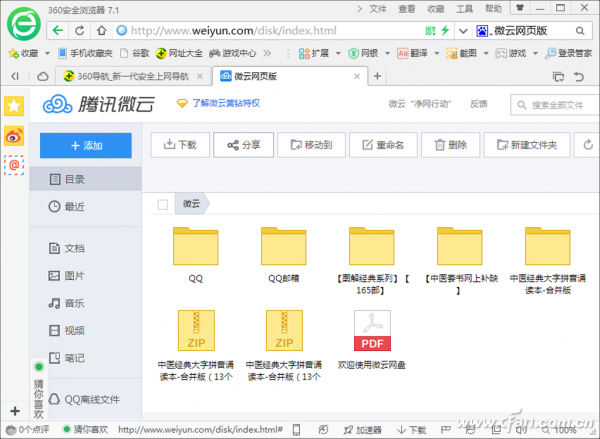Viewport: 600px width, 439px height.
Task: Click the Tencent Weiyun logo
Action: coord(99,104)
